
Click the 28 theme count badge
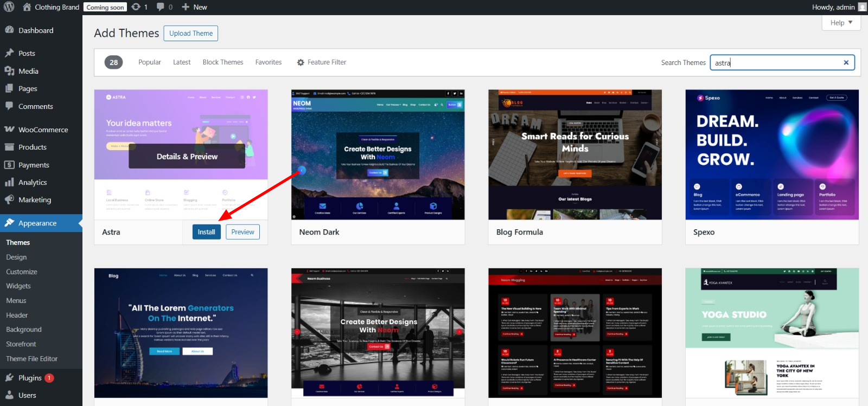[x=114, y=62]
